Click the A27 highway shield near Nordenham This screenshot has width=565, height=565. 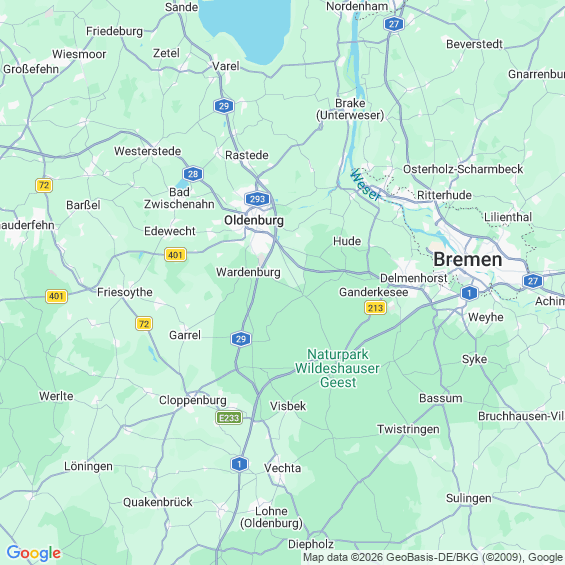coord(393,24)
